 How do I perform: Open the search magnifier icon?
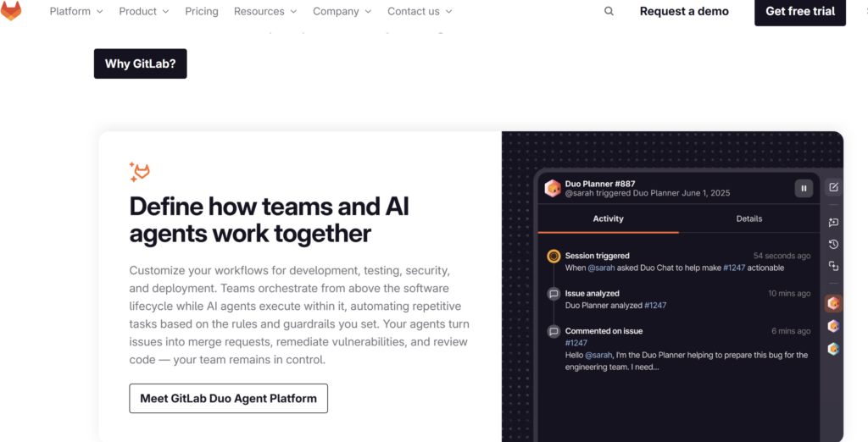[609, 11]
